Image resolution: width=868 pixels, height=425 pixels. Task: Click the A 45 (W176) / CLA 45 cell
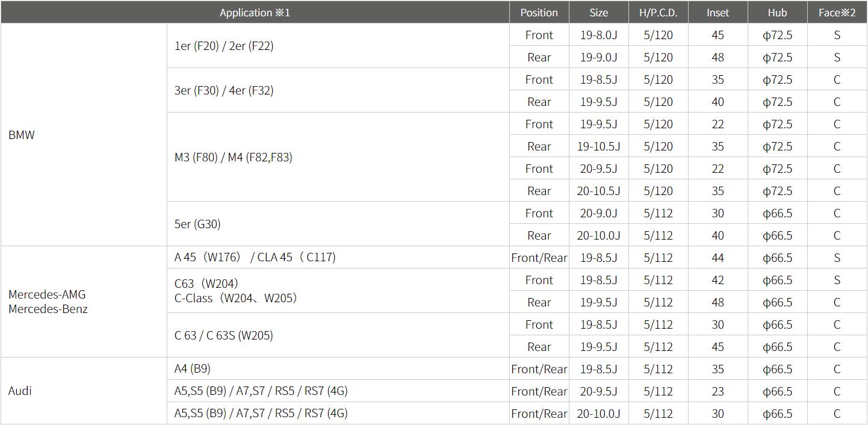click(255, 257)
